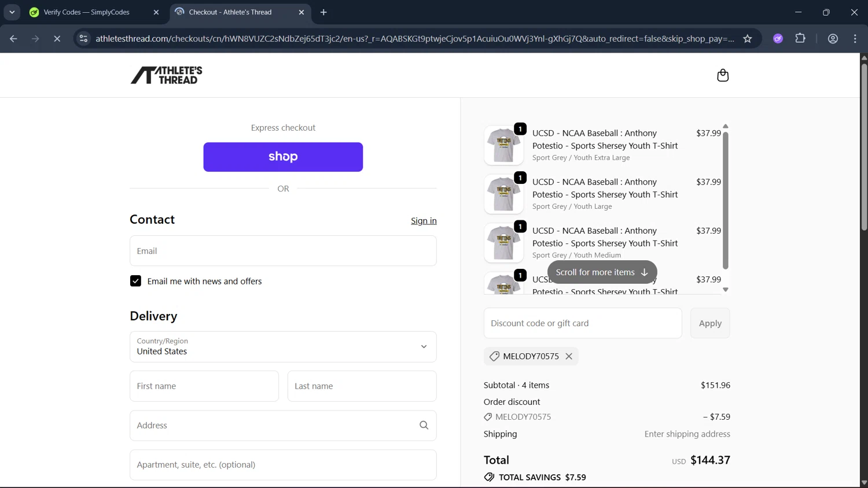Click the order list scroll down arrow
The height and width of the screenshot is (488, 868).
click(725, 290)
